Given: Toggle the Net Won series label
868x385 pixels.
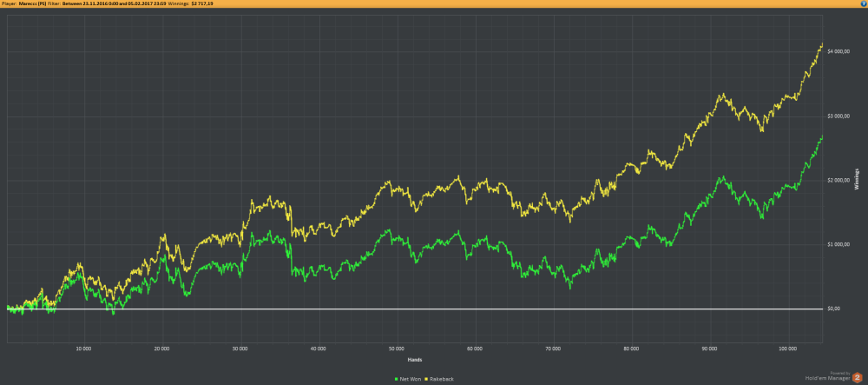Looking at the screenshot, I should coord(409,379).
